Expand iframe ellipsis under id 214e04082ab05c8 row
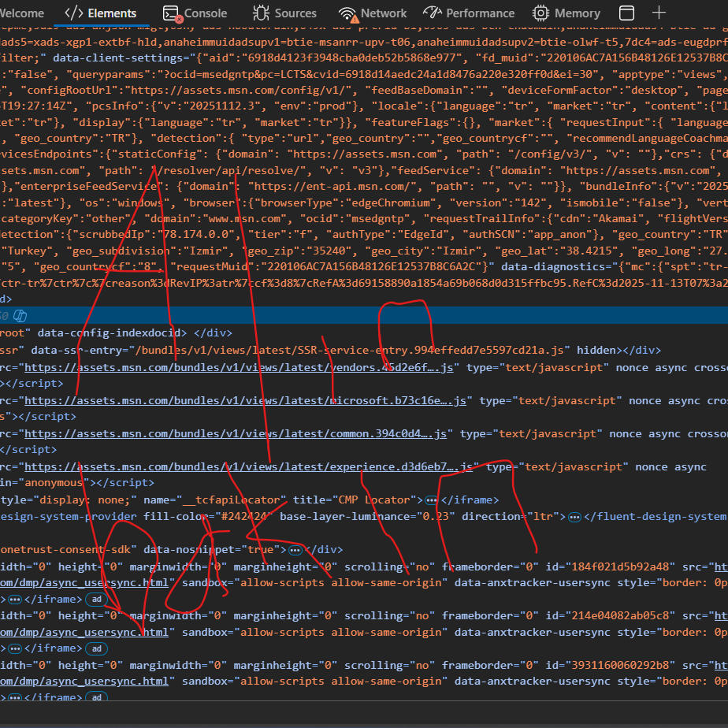The image size is (728, 728). click(x=15, y=648)
